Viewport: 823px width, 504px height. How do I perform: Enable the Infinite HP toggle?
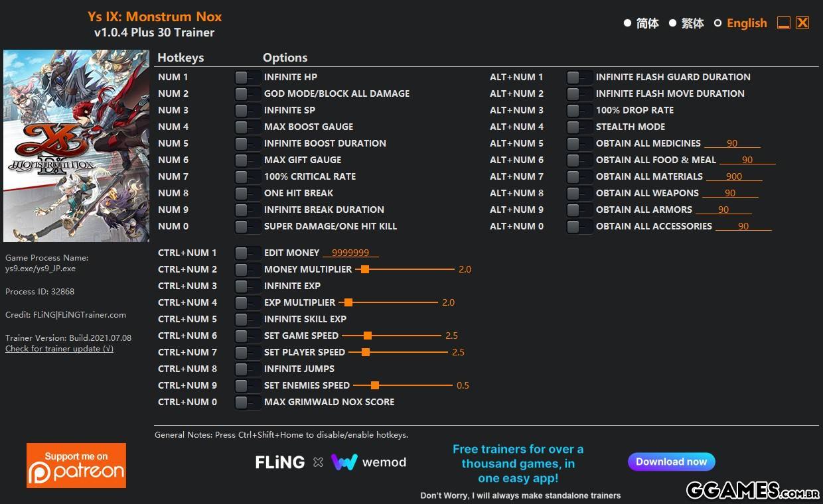247,77
